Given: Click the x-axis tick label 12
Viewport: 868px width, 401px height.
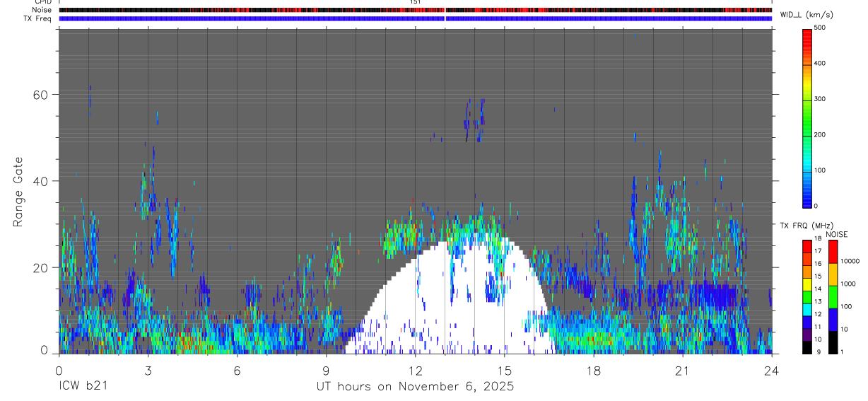Looking at the screenshot, I should [415, 371].
